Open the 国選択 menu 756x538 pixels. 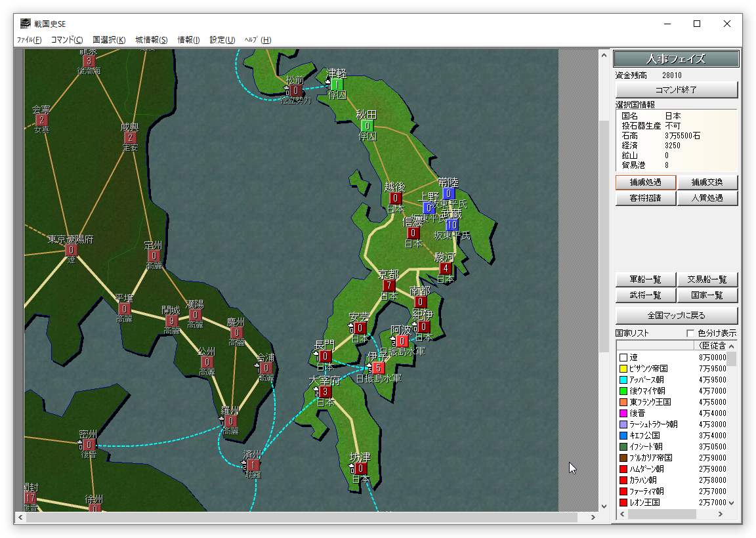pyautogui.click(x=109, y=40)
